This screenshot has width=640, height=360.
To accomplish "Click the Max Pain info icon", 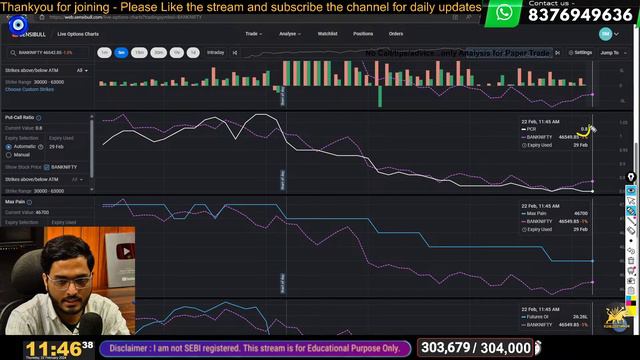I will pos(29,202).
